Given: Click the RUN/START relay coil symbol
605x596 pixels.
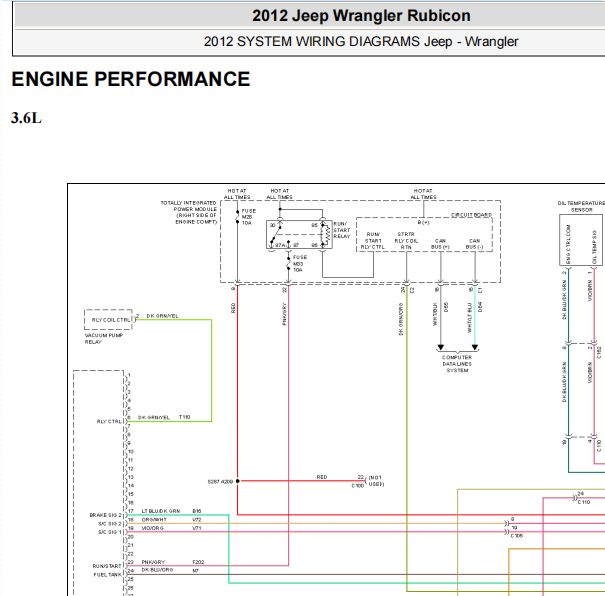Looking at the screenshot, I should 328,234.
